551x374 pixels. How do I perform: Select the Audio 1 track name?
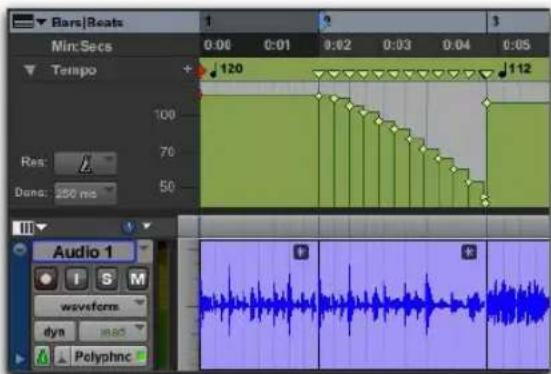(83, 252)
